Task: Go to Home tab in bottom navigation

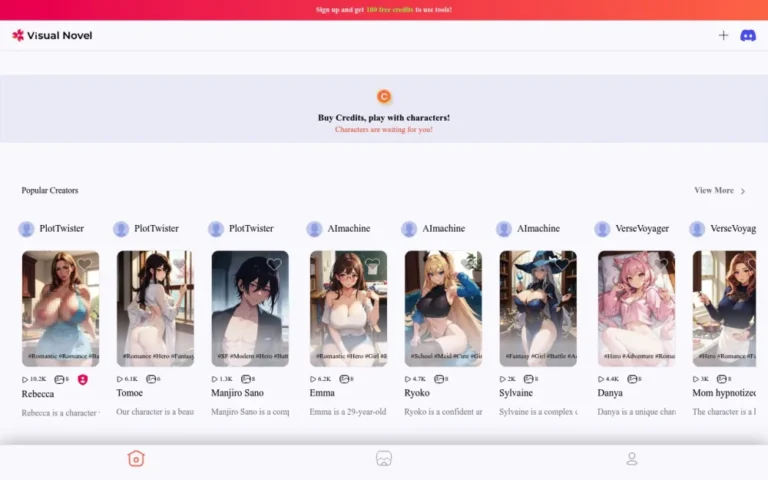Action: 136,458
